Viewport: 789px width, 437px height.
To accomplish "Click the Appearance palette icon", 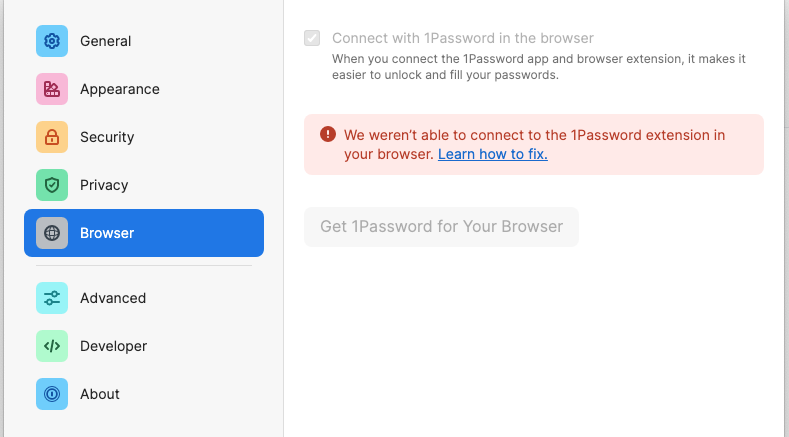I will click(x=52, y=89).
